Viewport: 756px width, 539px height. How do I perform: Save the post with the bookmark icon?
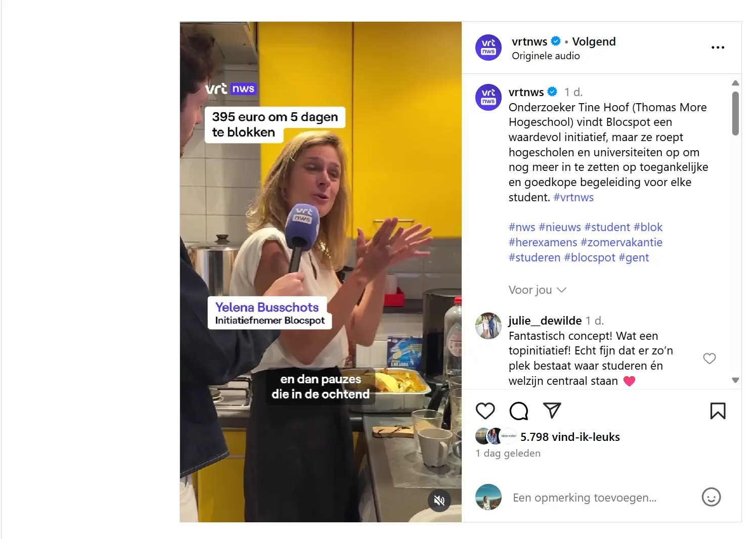[718, 411]
